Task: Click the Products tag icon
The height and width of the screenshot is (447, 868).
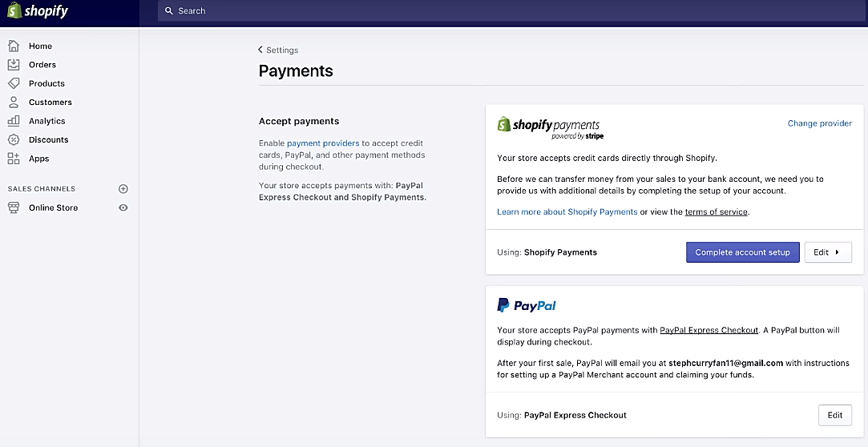Action: tap(14, 83)
